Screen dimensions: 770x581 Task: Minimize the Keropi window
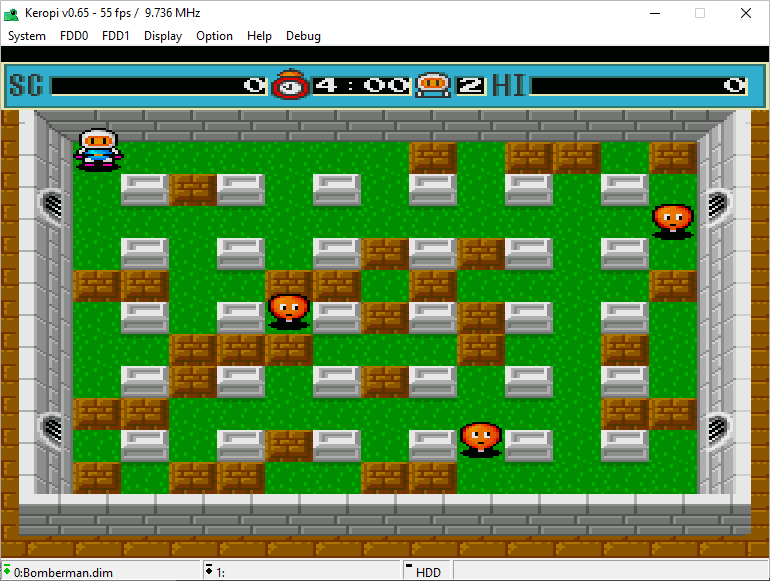[x=655, y=13]
